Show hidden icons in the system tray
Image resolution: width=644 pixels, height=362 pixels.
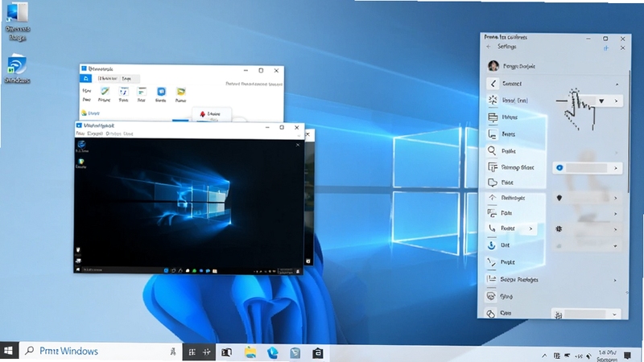click(544, 356)
